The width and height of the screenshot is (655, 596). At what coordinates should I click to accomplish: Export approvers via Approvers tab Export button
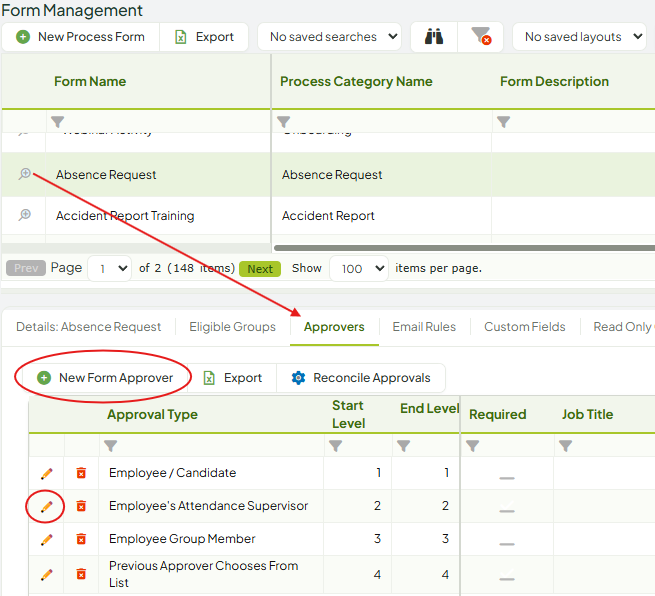click(232, 378)
